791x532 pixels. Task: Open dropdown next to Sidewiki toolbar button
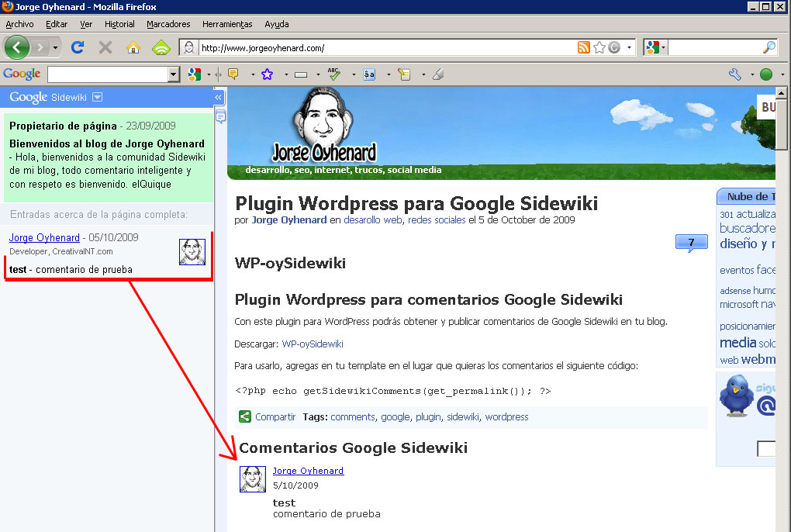[253, 74]
